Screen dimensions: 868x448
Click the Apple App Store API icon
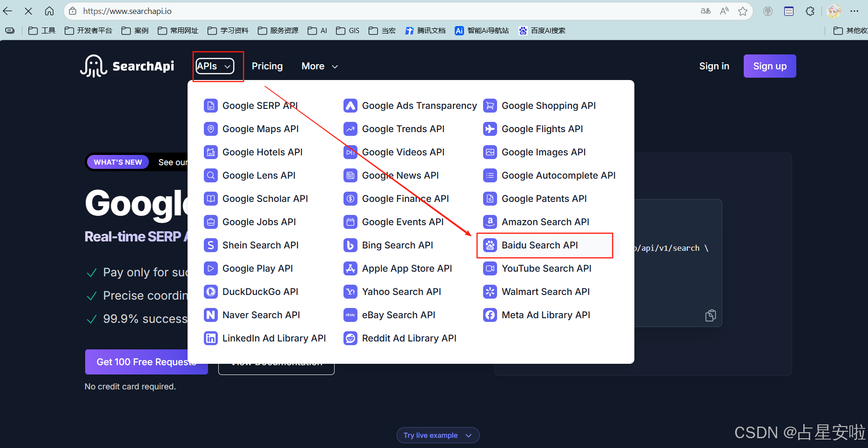pyautogui.click(x=350, y=268)
